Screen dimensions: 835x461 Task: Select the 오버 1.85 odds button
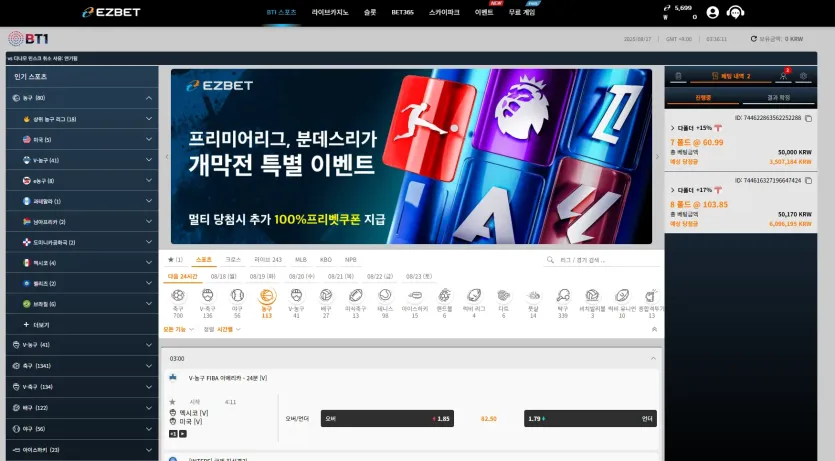point(387,418)
